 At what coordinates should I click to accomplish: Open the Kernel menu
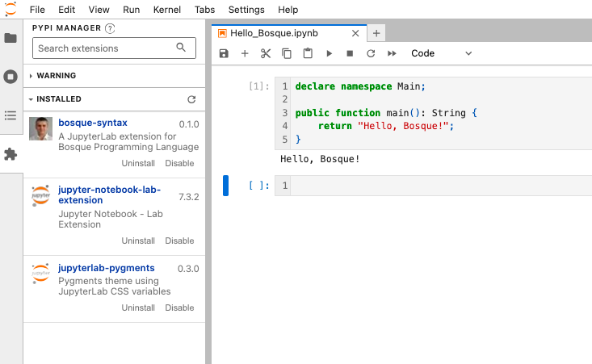167,10
